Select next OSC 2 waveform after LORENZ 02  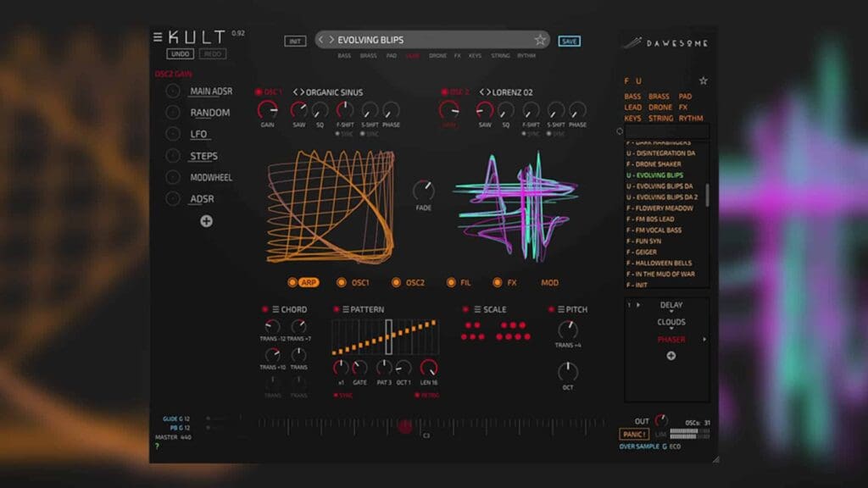click(x=488, y=91)
